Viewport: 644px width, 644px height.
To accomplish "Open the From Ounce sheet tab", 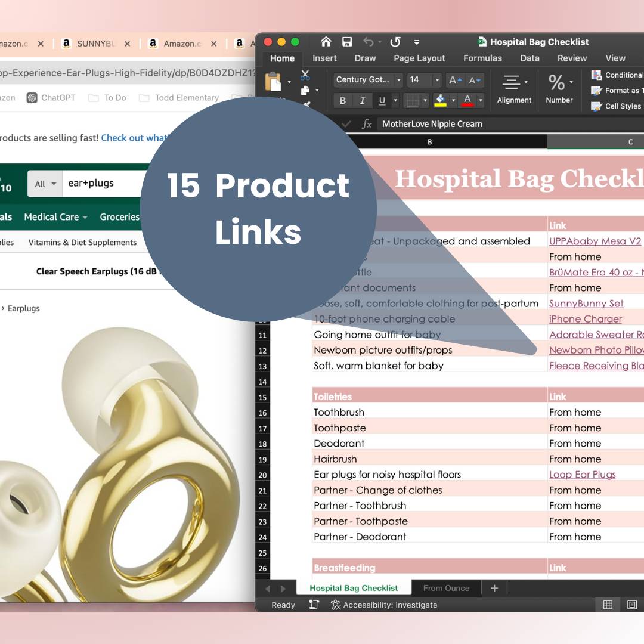I will click(446, 588).
